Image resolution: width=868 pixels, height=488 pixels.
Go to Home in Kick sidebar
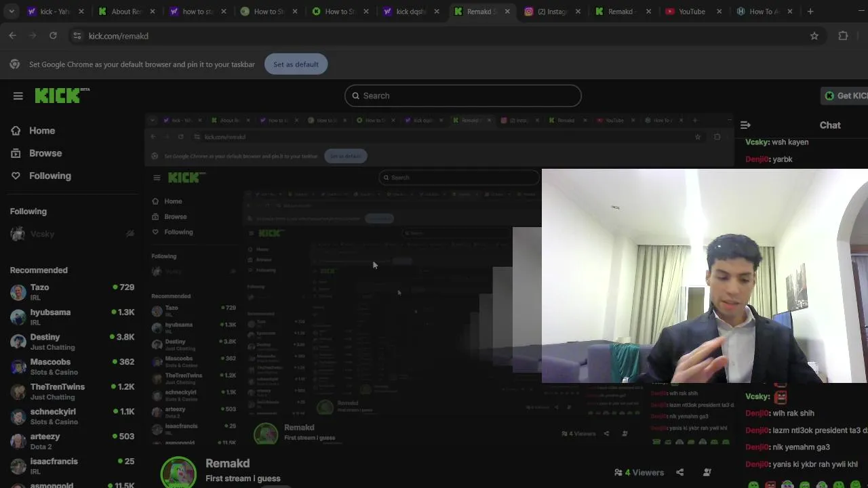(x=41, y=131)
